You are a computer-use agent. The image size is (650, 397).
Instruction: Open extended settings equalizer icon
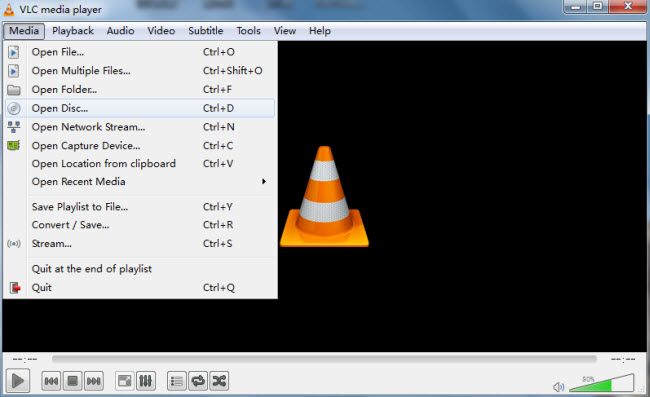(x=146, y=381)
